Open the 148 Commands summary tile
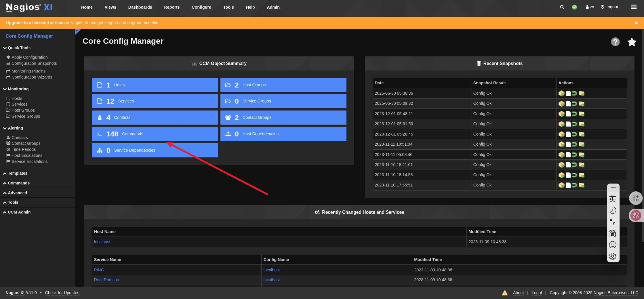644x299 pixels. point(155,134)
